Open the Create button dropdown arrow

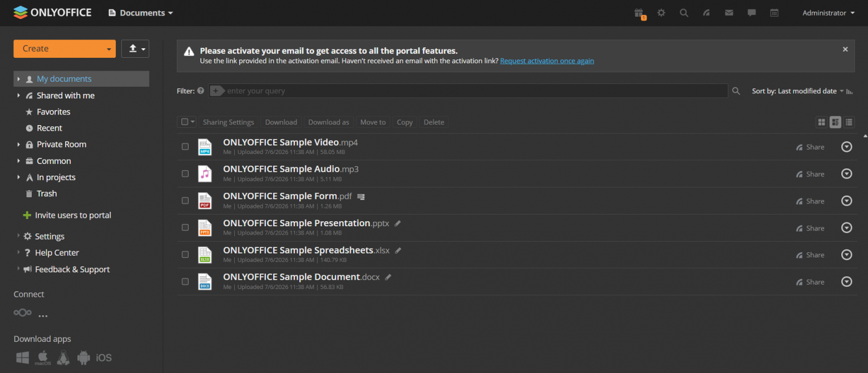[109, 49]
